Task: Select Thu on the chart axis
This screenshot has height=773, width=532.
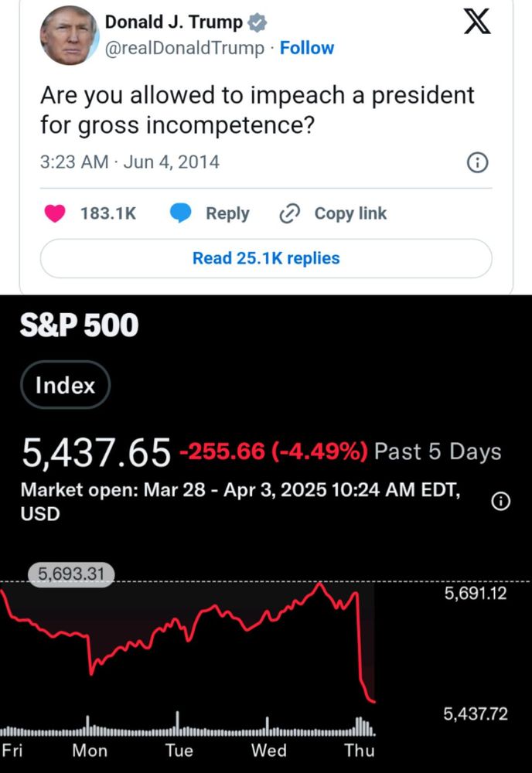Action: click(359, 751)
